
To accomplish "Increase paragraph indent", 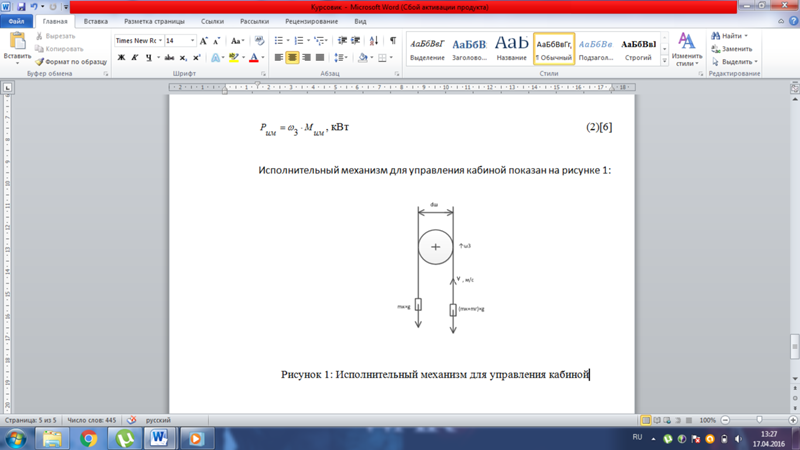I will 356,41.
